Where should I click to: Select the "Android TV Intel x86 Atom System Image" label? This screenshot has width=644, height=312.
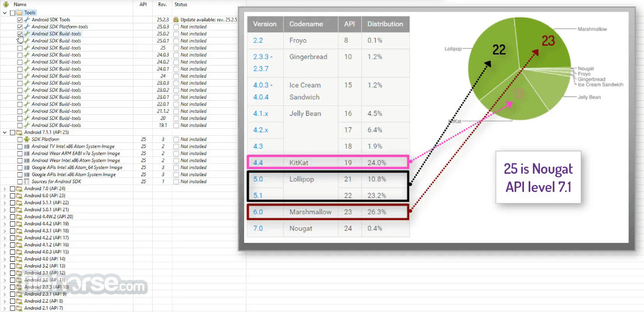coord(73,146)
